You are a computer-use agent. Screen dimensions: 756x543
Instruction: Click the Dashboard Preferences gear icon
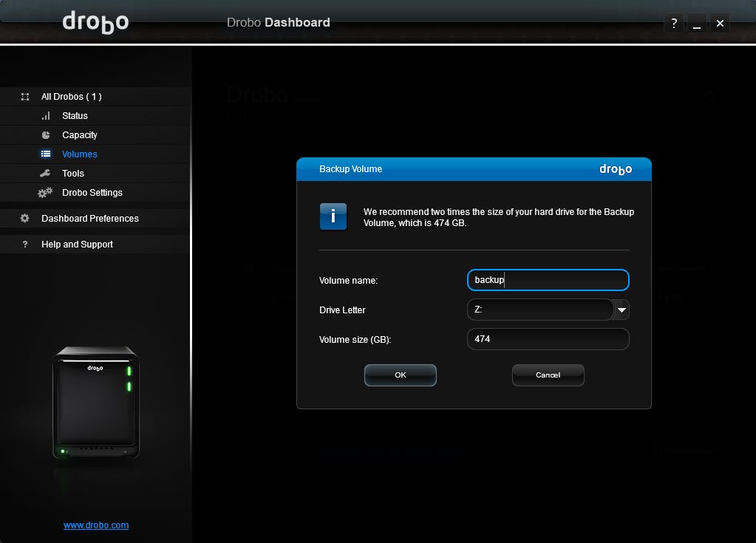tap(24, 218)
